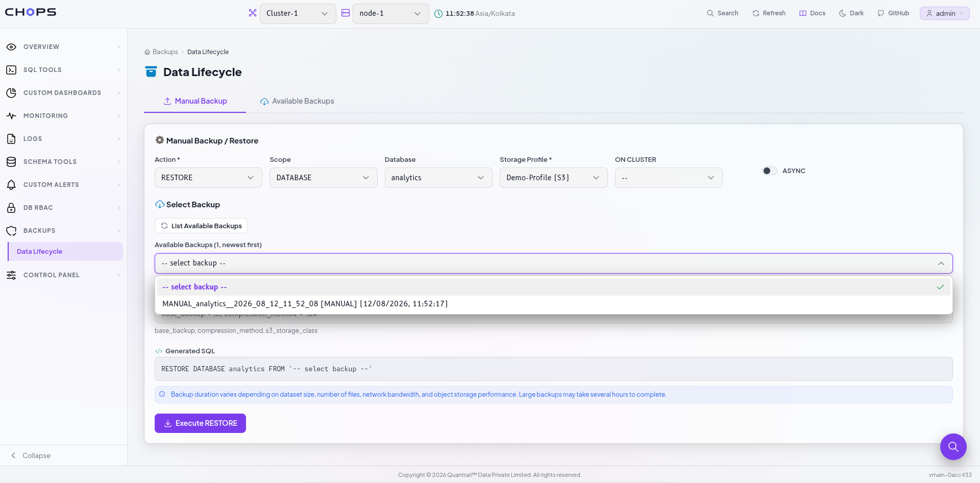Open the Database analytics dropdown
The height and width of the screenshot is (483, 980).
coord(438,178)
